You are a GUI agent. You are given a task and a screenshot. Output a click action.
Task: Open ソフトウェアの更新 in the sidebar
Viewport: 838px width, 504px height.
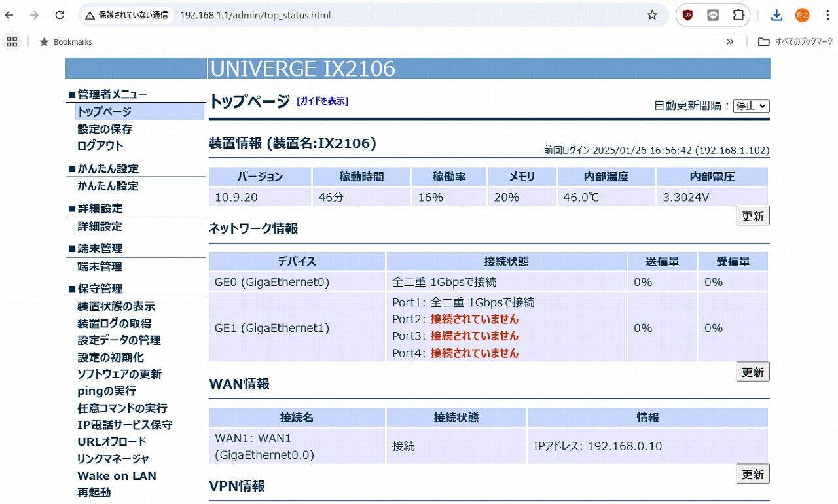119,374
